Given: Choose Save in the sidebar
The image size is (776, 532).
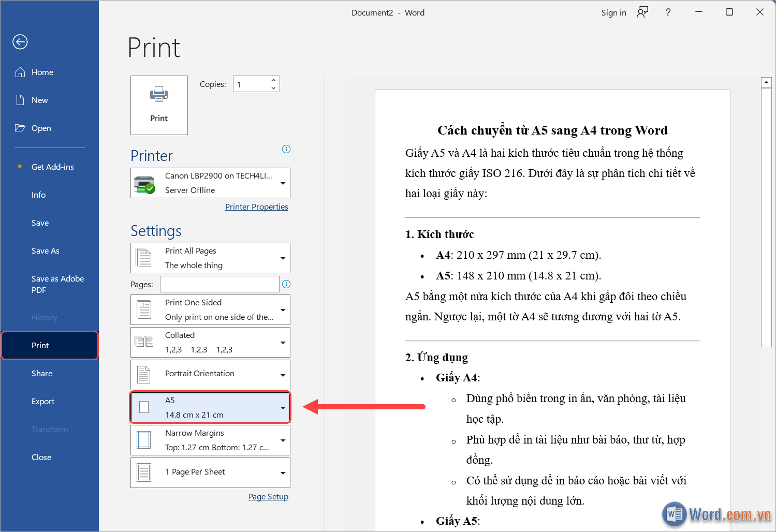Looking at the screenshot, I should click(x=50, y=223).
